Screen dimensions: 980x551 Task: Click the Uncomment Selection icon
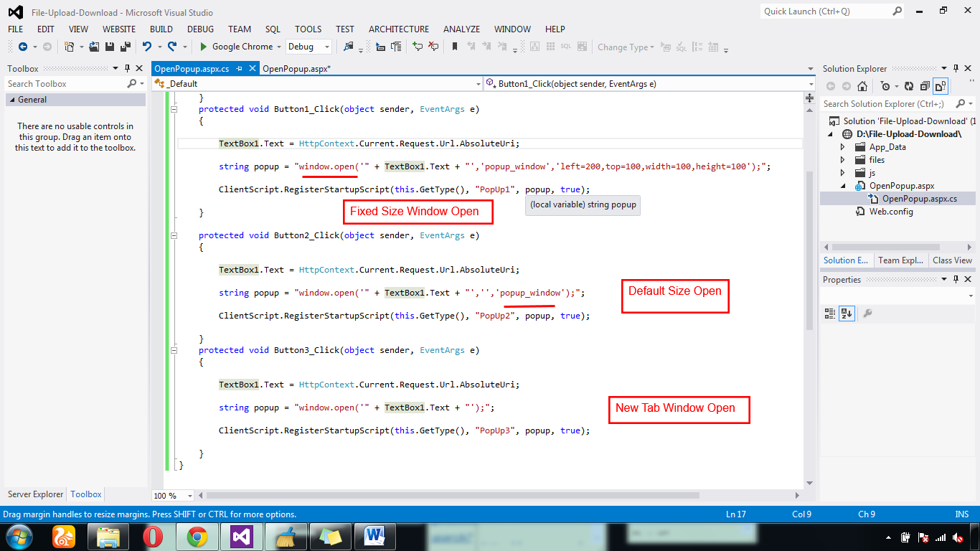pyautogui.click(x=433, y=47)
